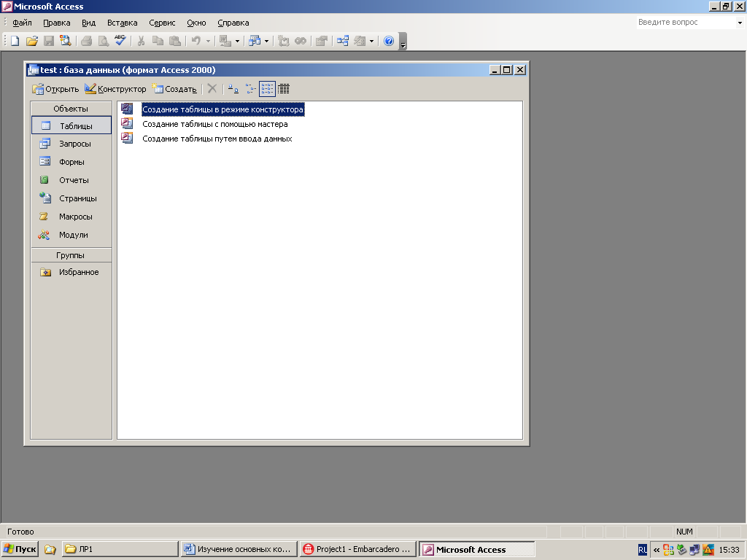Viewport: 747px width, 560px height.
Task: Click the Analyze toolbar icon
Action: click(255, 41)
